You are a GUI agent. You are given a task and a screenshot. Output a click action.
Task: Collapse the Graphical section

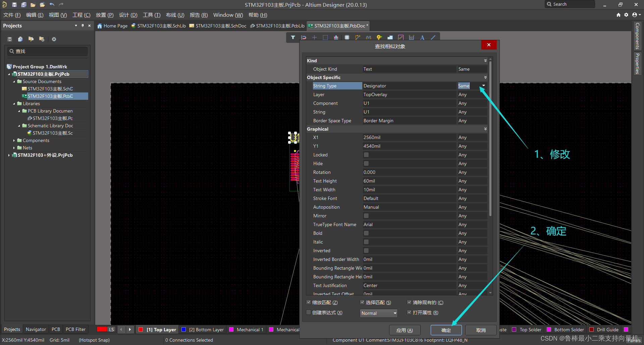tap(485, 129)
